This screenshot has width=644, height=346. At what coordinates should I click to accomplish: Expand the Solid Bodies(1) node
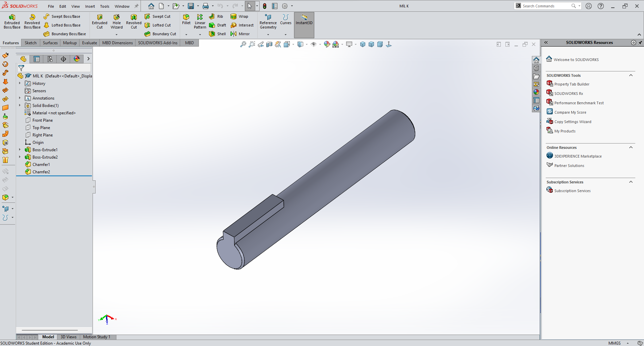click(x=20, y=106)
